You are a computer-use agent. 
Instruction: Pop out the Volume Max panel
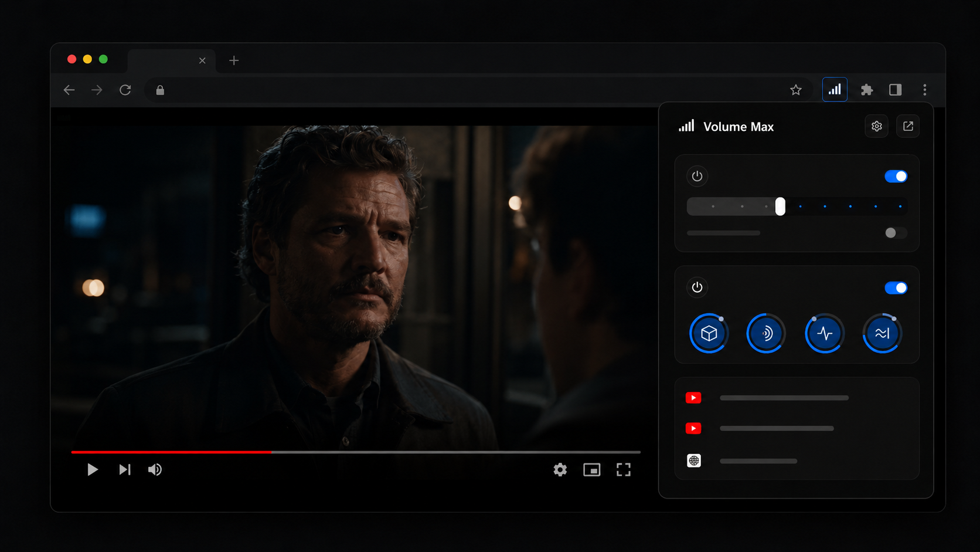coord(908,126)
